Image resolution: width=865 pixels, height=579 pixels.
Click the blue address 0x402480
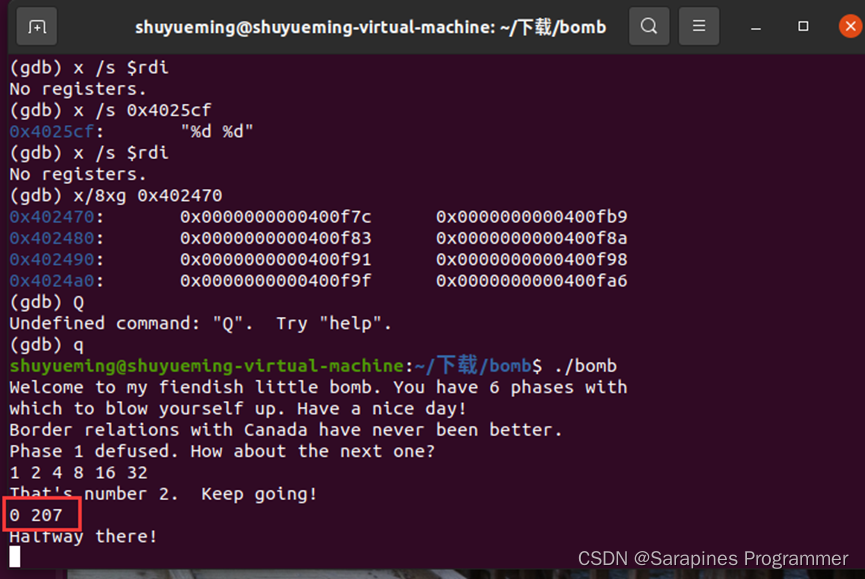(x=52, y=238)
